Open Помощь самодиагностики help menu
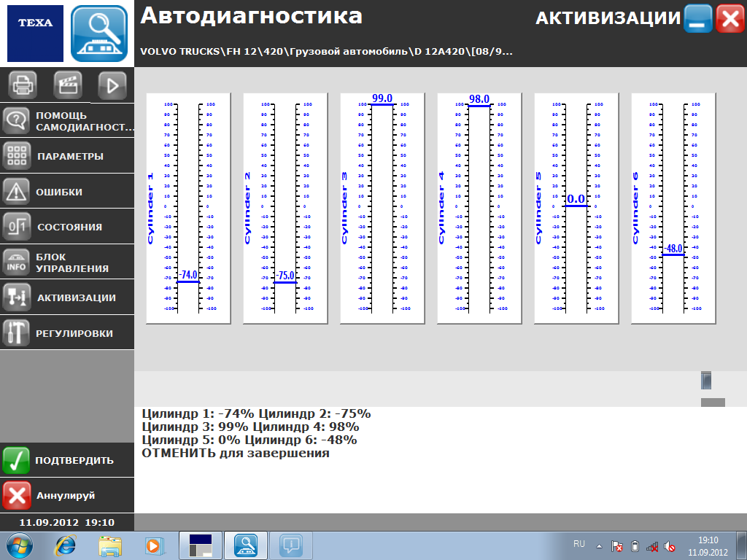 67,121
